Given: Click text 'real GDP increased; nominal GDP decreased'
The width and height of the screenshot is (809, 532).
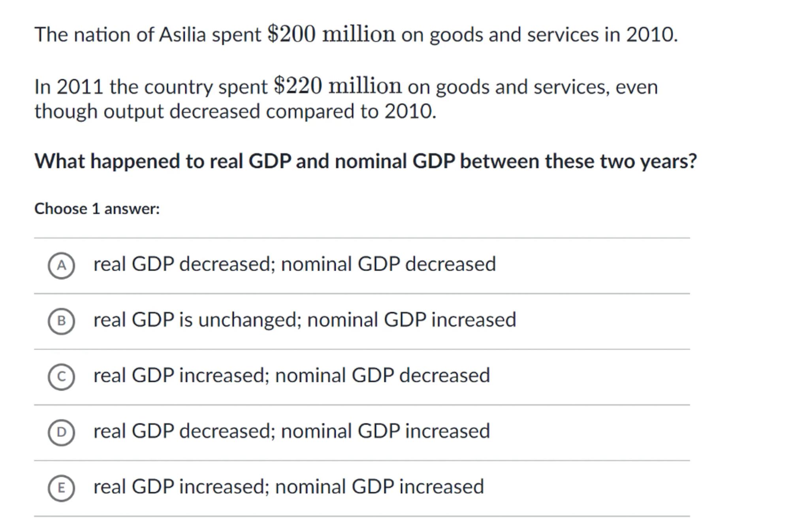Looking at the screenshot, I should [x=292, y=375].
